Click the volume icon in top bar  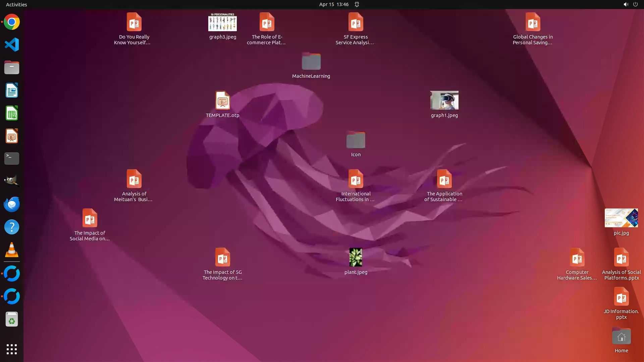pyautogui.click(x=626, y=4)
